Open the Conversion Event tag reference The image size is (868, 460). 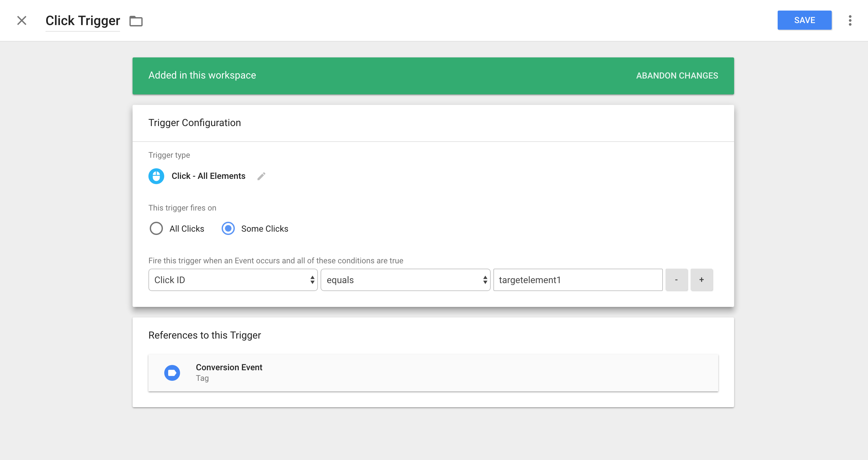tap(433, 373)
